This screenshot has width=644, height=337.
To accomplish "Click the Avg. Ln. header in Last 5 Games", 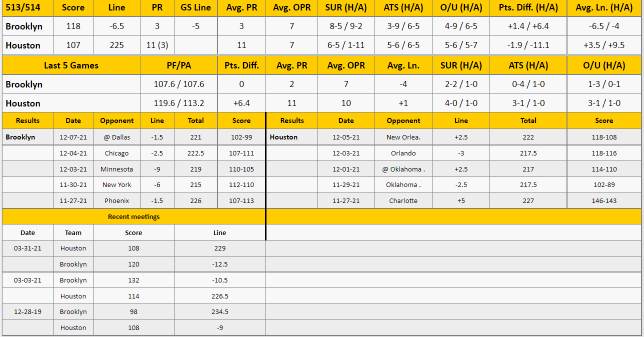I will point(403,65).
